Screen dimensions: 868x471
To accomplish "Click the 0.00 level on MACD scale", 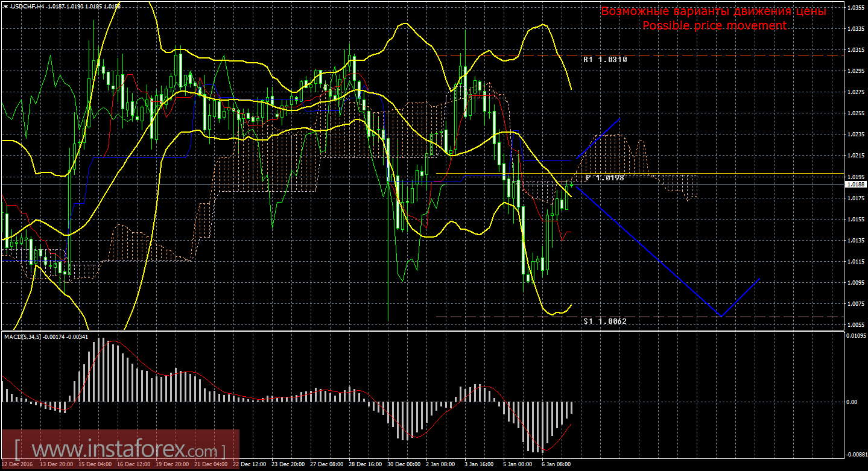I will [853, 402].
